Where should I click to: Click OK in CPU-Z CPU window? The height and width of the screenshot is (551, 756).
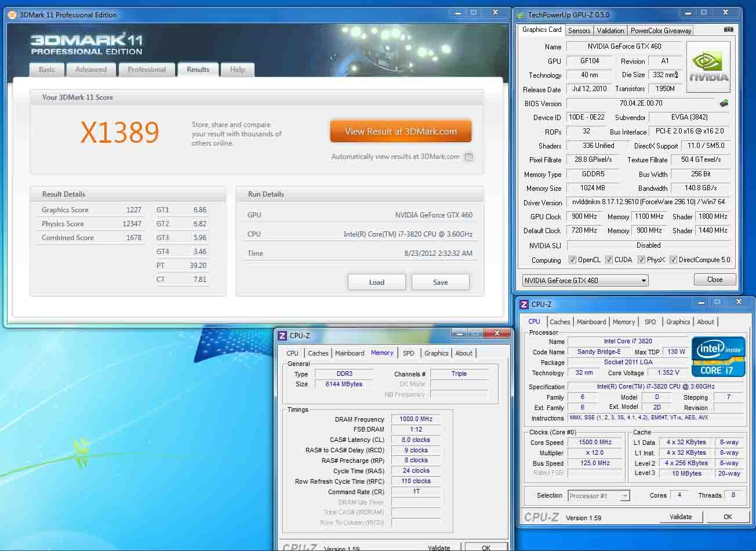[728, 517]
